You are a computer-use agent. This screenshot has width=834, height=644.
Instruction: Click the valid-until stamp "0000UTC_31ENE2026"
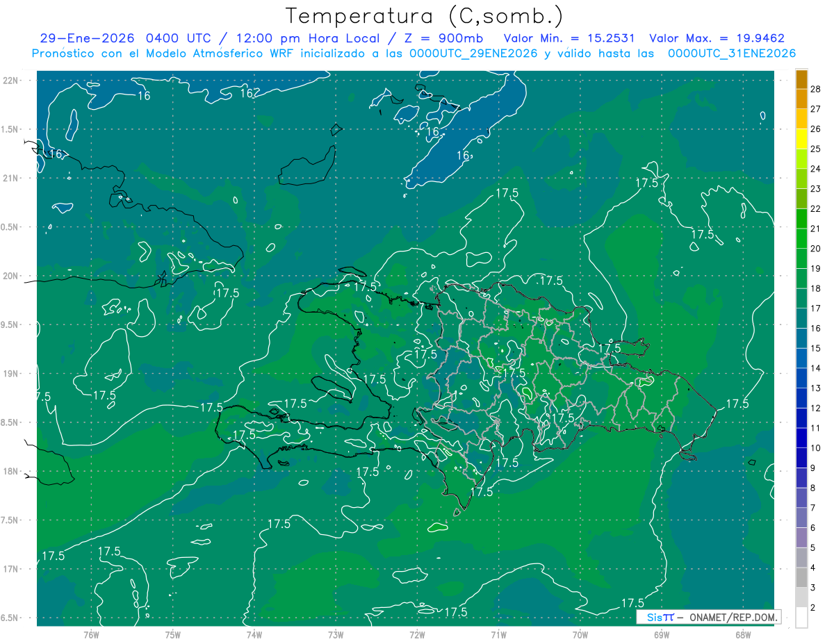tap(731, 53)
